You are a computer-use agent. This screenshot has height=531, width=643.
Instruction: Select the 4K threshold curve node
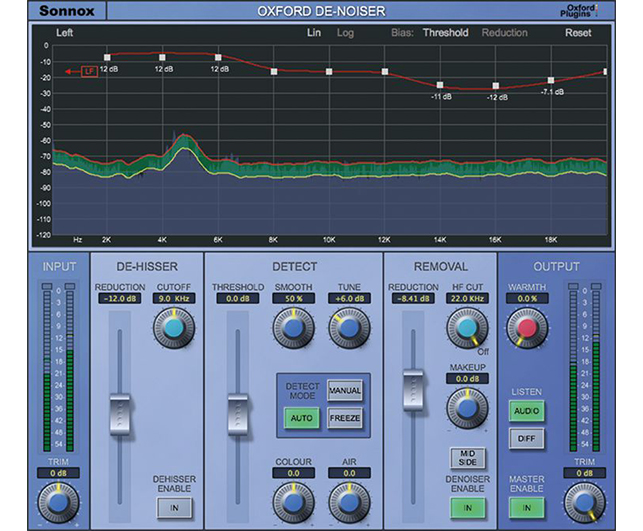point(162,57)
